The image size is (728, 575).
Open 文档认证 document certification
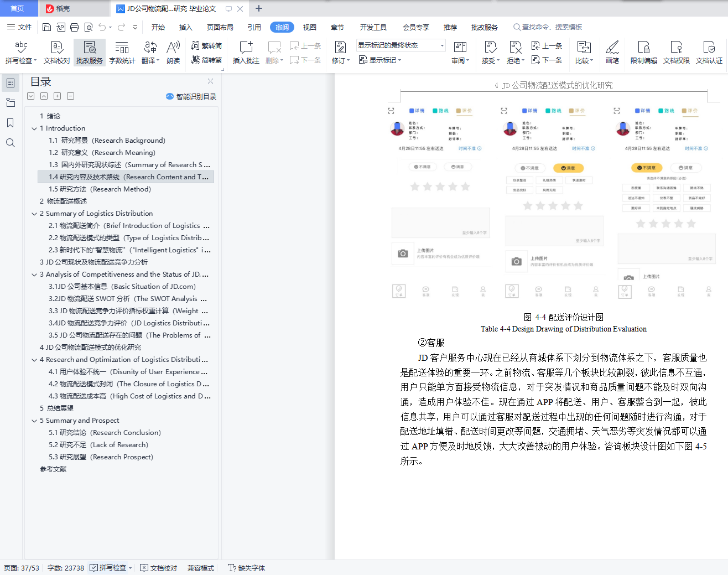pos(709,53)
